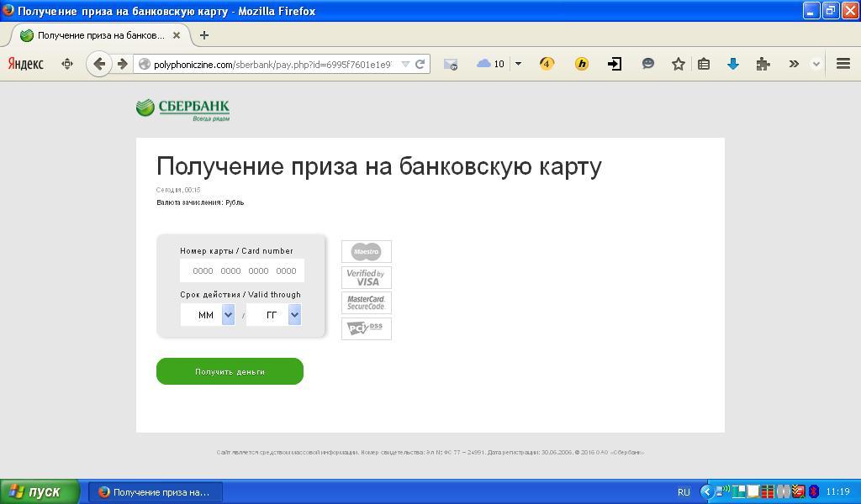Open the Firefox hamburger menu
Screen dimensions: 861x504
843,64
